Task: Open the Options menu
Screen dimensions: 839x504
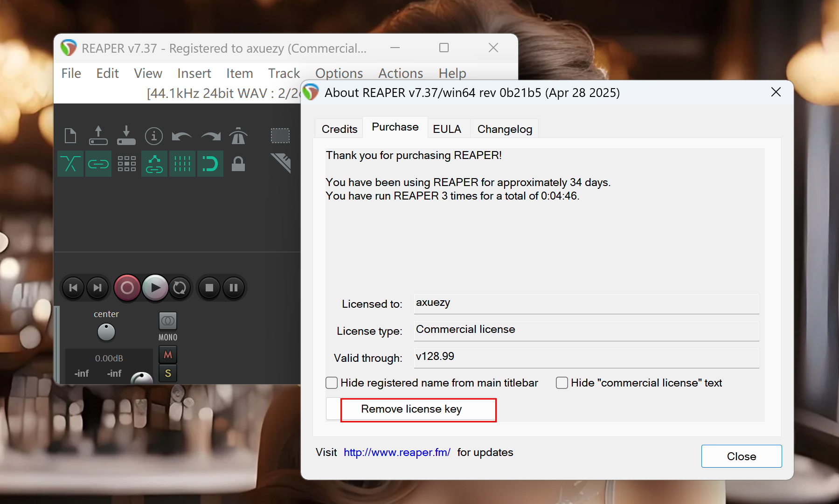Action: coord(339,73)
